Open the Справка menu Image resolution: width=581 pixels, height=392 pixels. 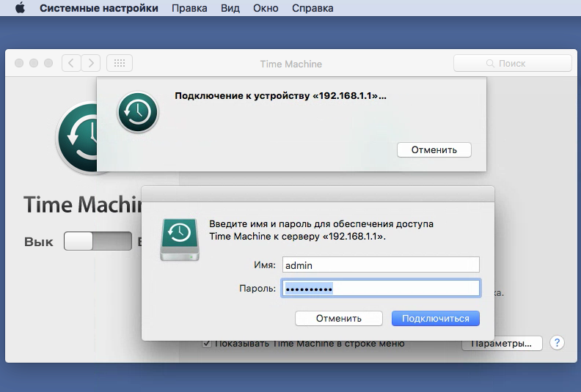pos(313,9)
